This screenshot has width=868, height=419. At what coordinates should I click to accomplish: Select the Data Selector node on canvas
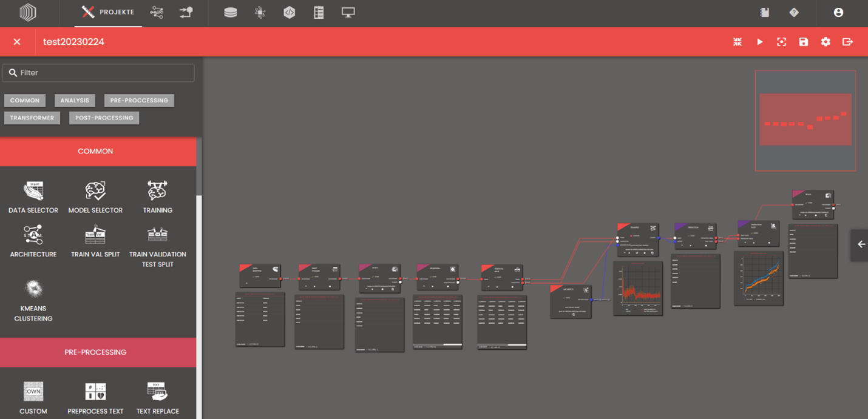pos(260,275)
